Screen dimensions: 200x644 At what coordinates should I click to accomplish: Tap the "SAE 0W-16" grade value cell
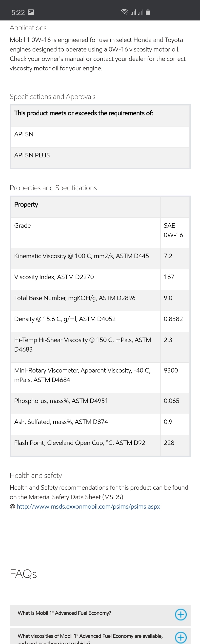(x=173, y=230)
